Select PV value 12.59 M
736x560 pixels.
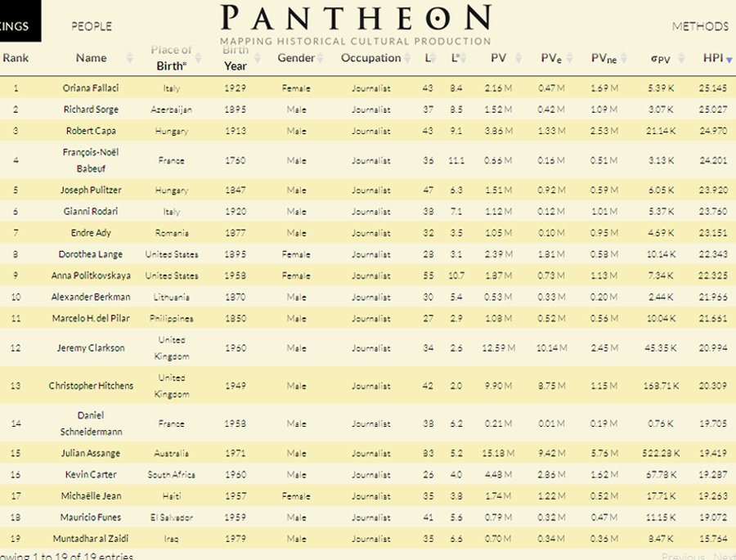[x=499, y=347]
